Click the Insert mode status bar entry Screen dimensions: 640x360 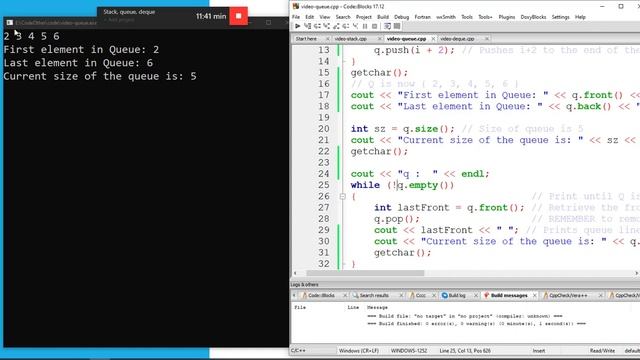538,351
